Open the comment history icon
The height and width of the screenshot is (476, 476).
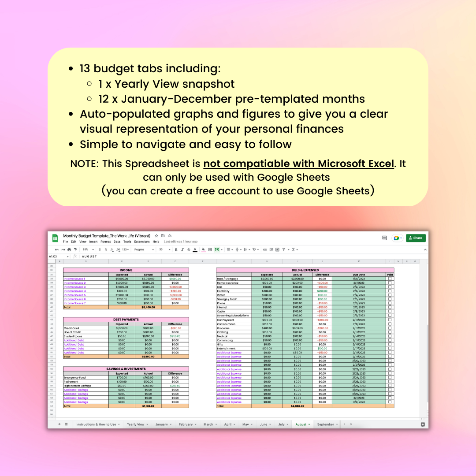coord(384,238)
